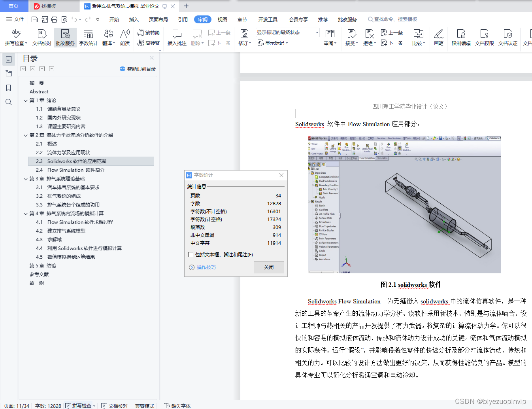Click outline icon in left sidebar
The image size is (532, 409).
coord(9,59)
